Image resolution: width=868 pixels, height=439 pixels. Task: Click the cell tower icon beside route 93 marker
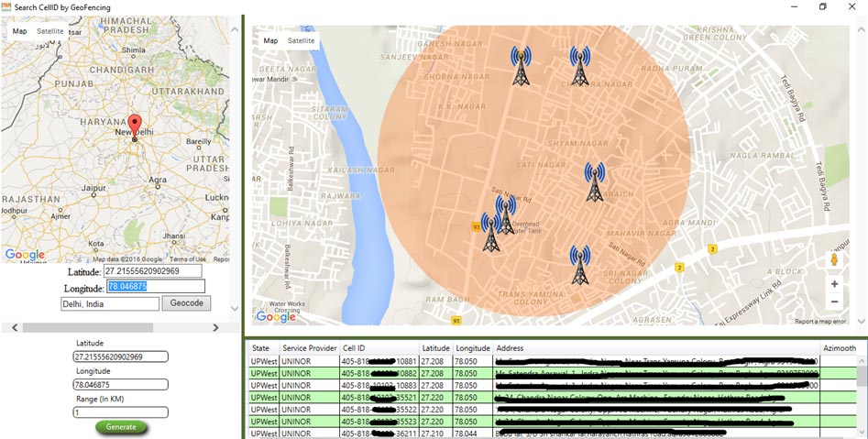(491, 233)
